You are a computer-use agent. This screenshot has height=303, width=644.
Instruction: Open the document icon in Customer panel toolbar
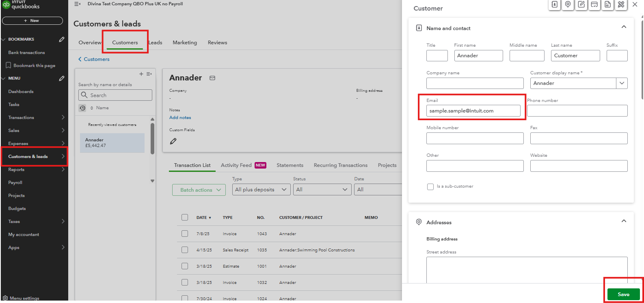point(608,5)
